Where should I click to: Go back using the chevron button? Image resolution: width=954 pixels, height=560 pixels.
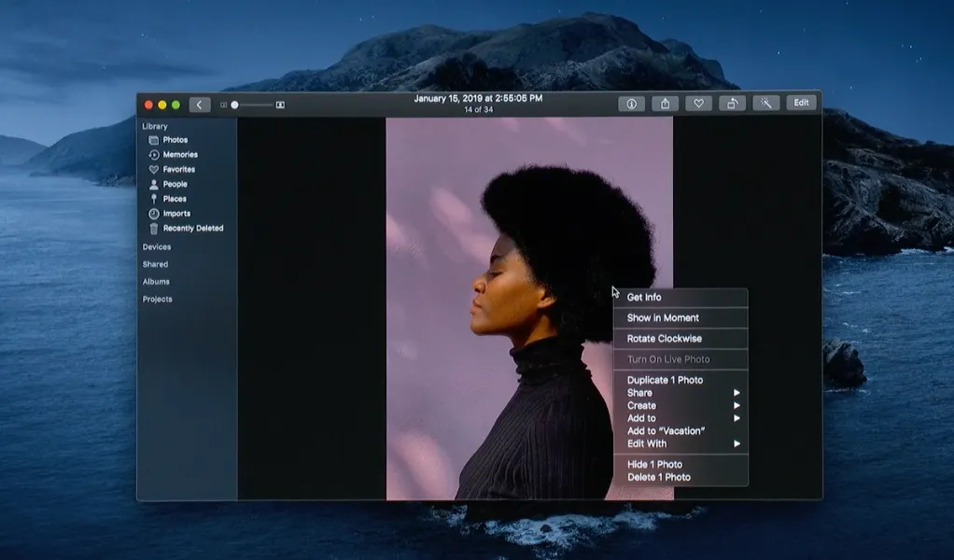click(200, 105)
